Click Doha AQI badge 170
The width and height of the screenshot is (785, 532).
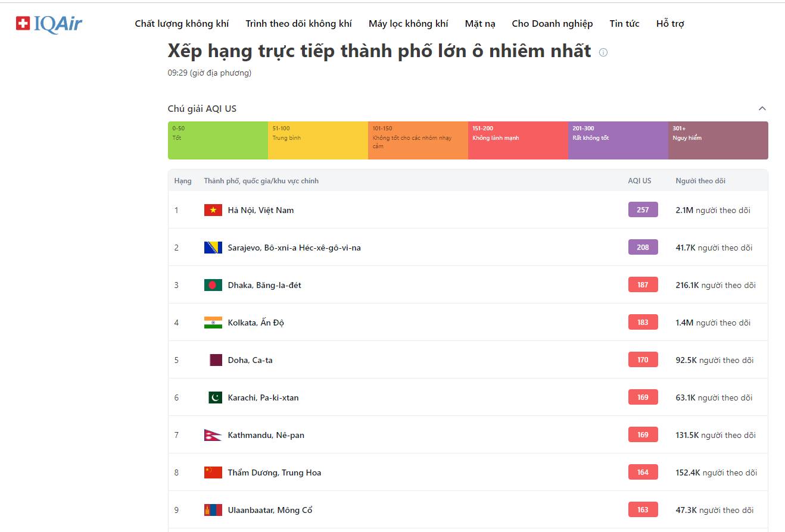click(643, 359)
